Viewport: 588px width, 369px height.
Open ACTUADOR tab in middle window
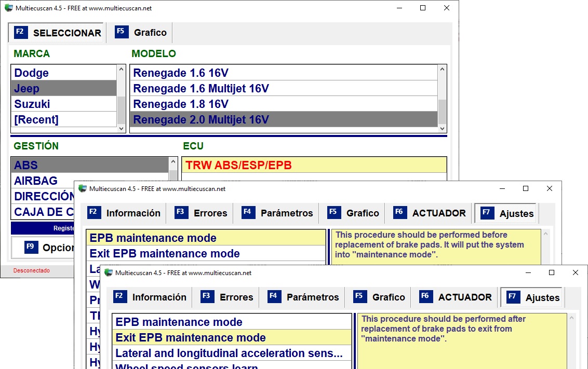430,213
